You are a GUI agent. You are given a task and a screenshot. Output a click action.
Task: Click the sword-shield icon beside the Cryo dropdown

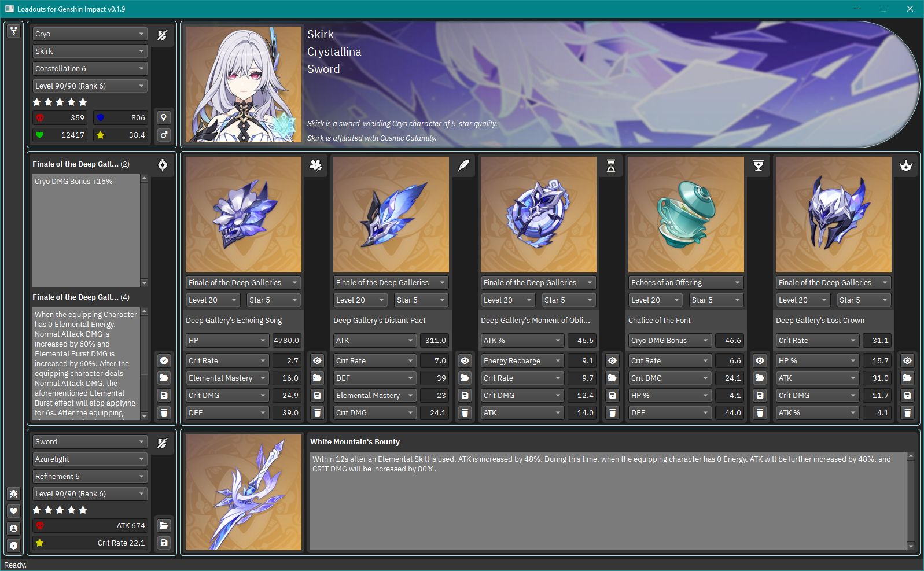point(163,35)
